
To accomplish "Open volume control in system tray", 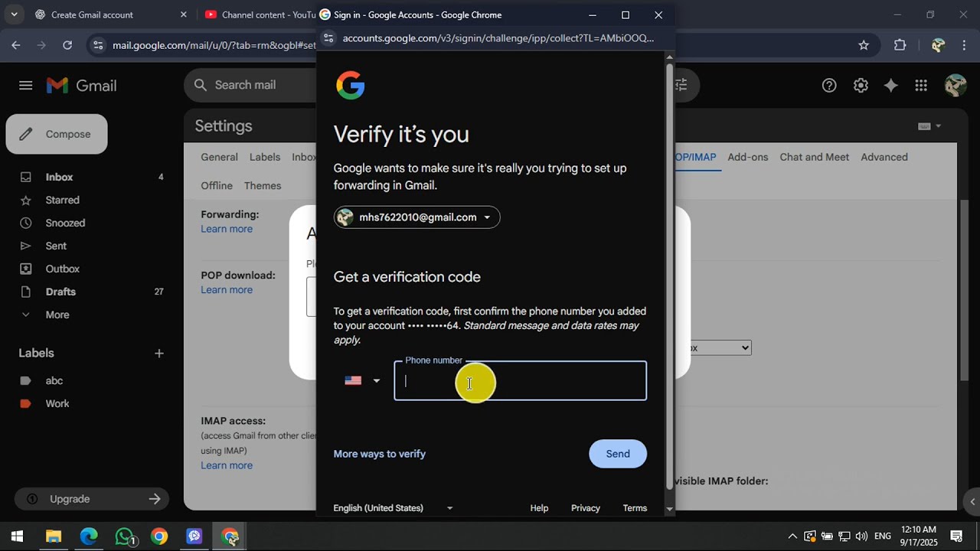I will point(861,536).
